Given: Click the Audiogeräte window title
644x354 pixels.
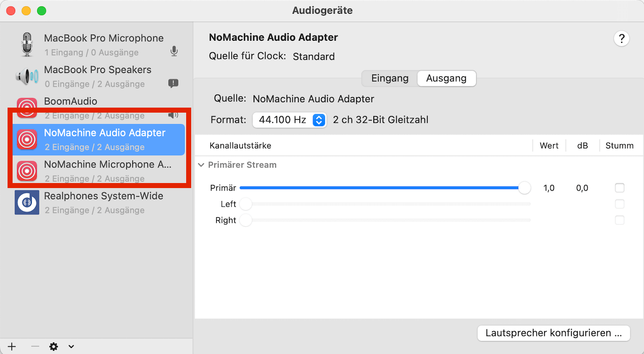Looking at the screenshot, I should (323, 11).
